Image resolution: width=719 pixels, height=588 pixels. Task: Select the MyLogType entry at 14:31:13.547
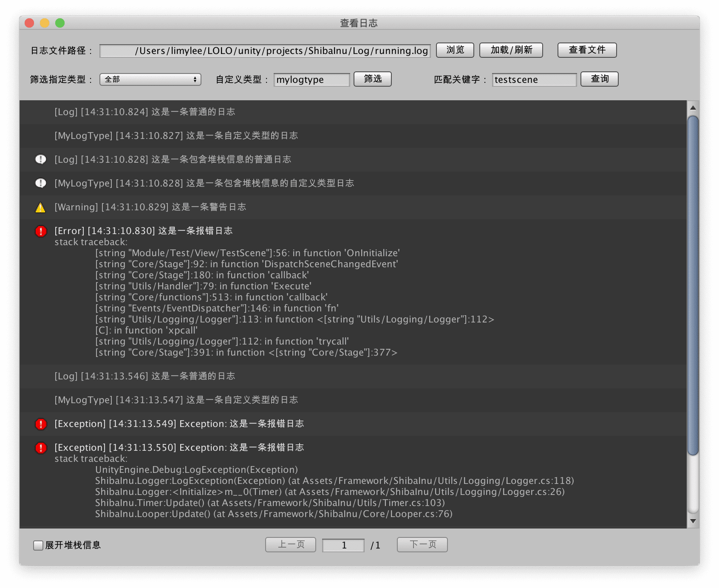point(353,400)
